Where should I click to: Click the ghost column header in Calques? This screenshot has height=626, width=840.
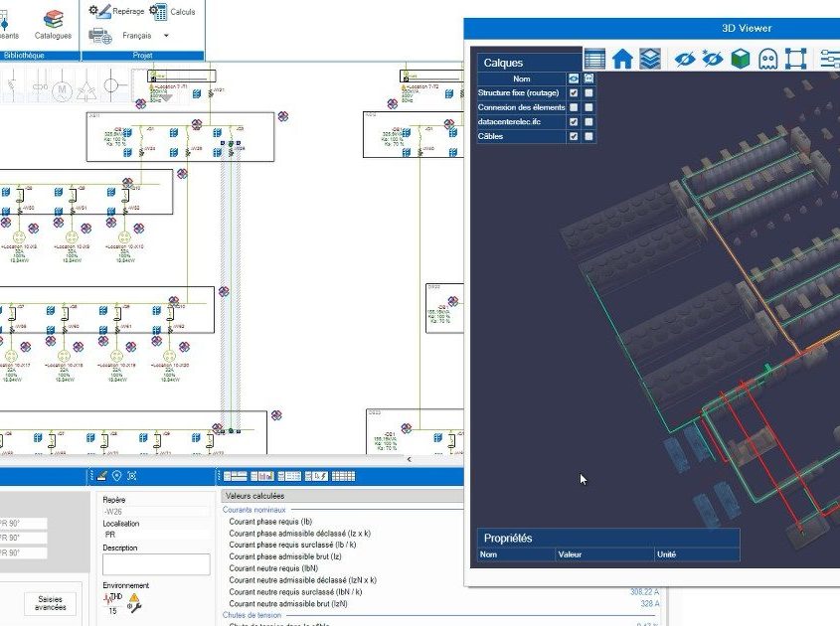[x=588, y=78]
